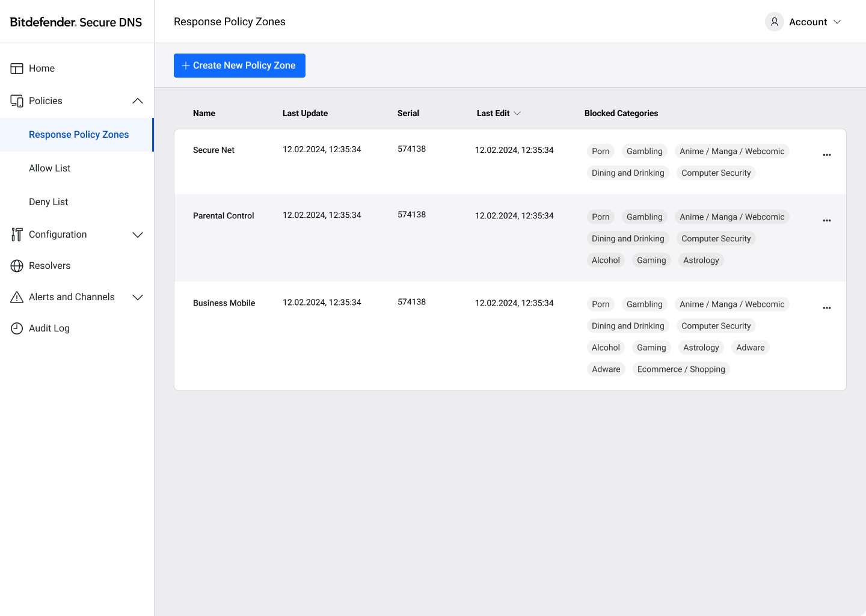Screen dimensions: 866x616
Task: Open more options for Business Mobile row
Action: click(x=827, y=308)
